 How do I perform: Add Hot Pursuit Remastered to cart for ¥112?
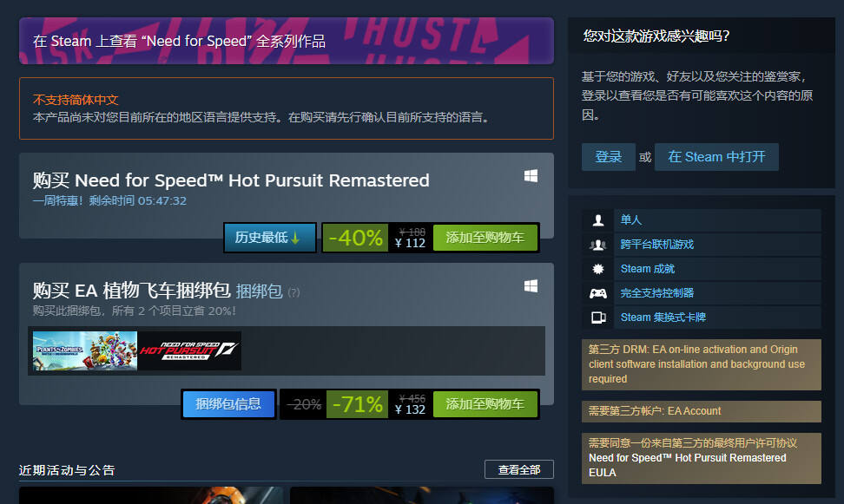[x=485, y=237]
